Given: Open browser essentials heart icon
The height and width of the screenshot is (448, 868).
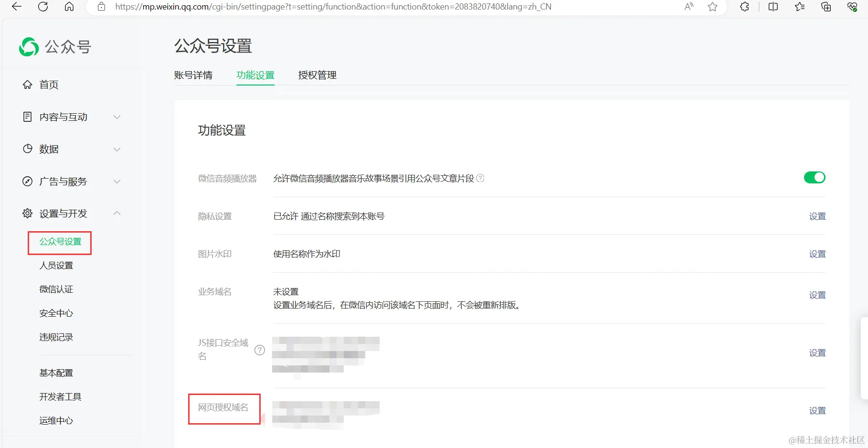Looking at the screenshot, I should (x=852, y=7).
